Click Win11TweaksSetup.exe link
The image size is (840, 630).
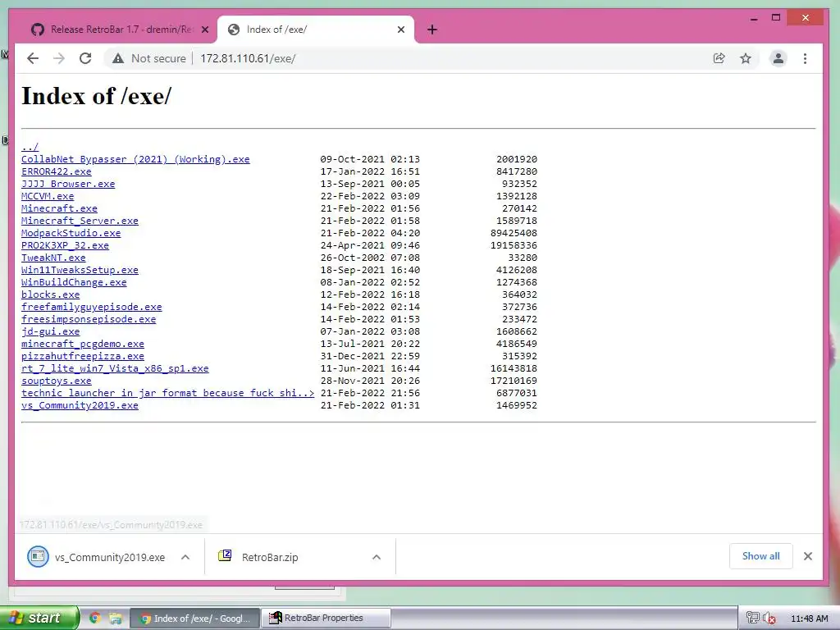80,270
